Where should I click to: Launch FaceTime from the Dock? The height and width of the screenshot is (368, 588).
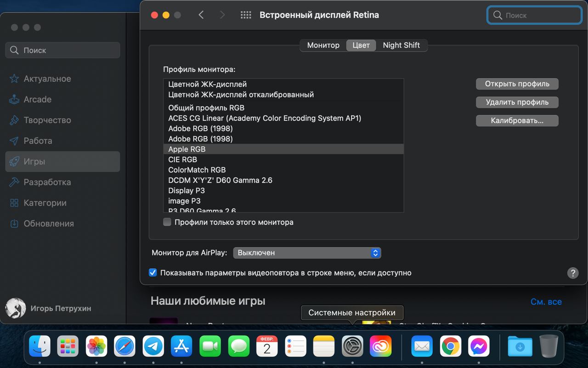click(x=210, y=346)
